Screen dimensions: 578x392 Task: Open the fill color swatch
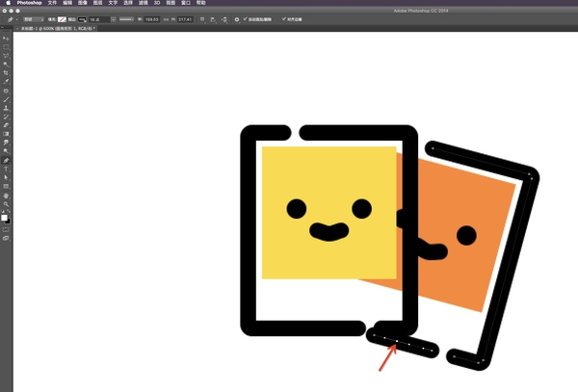tap(62, 19)
